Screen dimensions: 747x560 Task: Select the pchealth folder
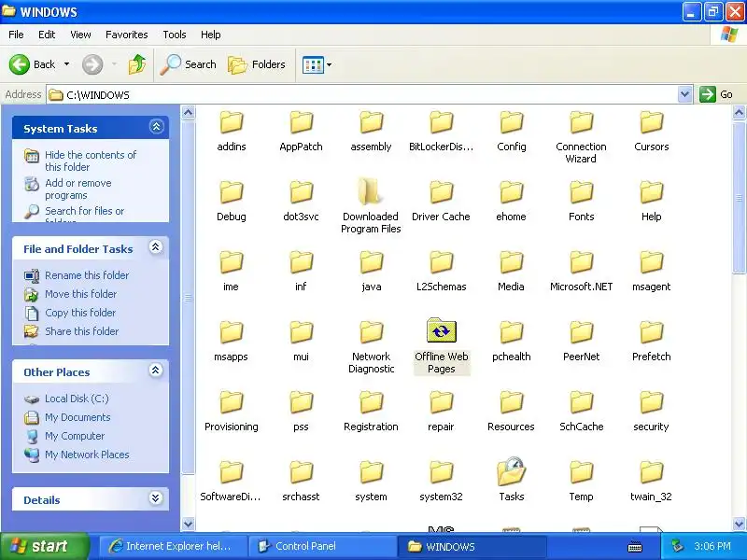(x=511, y=341)
